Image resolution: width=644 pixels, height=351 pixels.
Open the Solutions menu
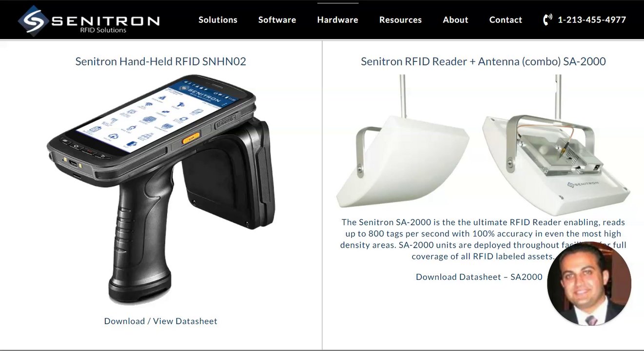click(218, 20)
